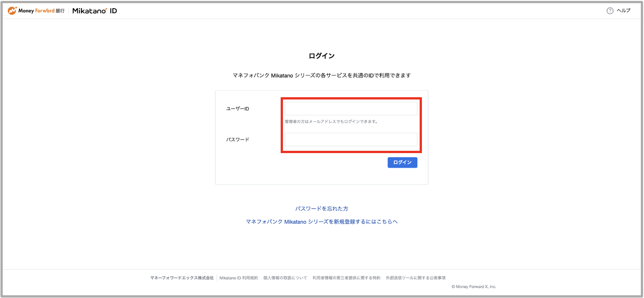The width and height of the screenshot is (644, 298).
Task: Click the Mikatano series shared ID description text
Action: (x=322, y=75)
